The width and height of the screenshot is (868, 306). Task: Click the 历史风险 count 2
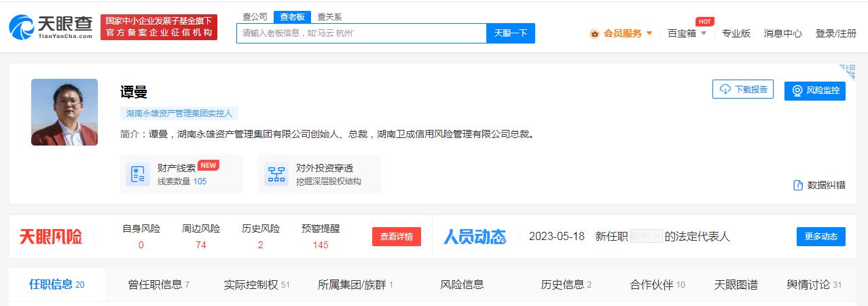[x=261, y=245]
